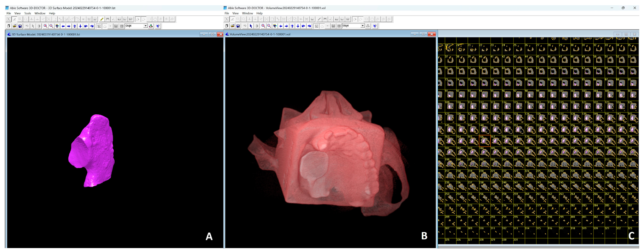Toggle polygon boundary tool in Surface Model top toolbar
This screenshot has height=252, width=644.
pyautogui.click(x=144, y=19)
